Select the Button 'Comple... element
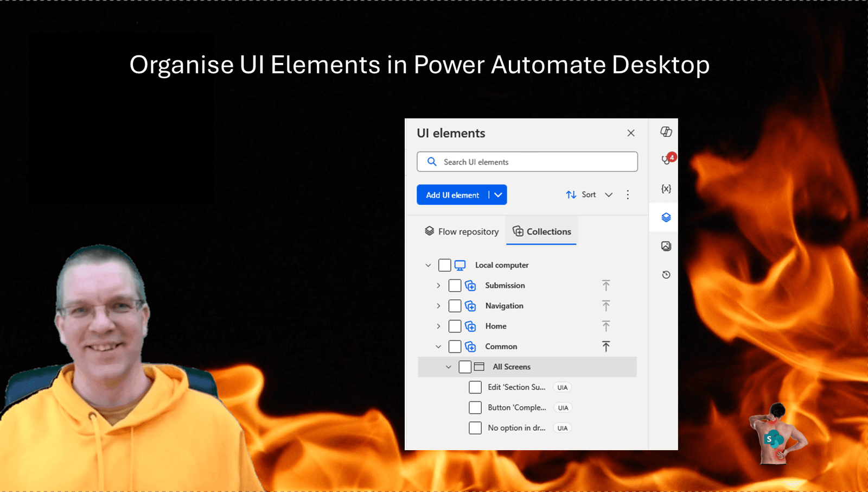 tap(517, 408)
